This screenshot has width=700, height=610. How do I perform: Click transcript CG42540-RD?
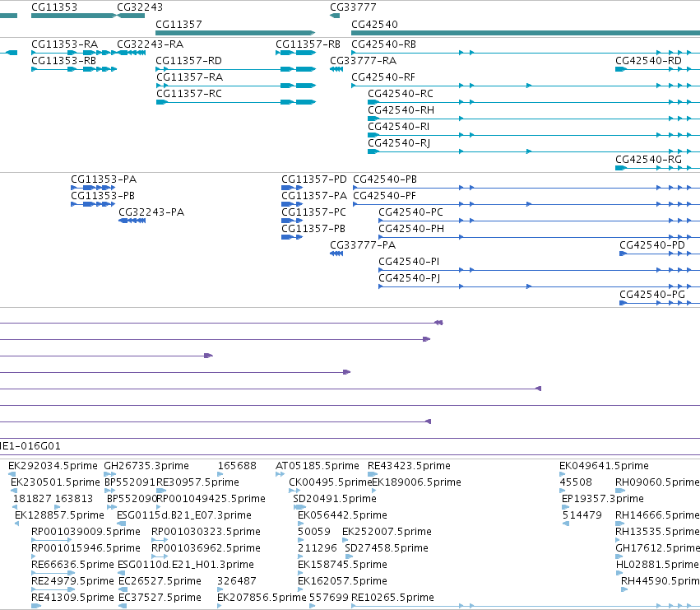tap(648, 61)
